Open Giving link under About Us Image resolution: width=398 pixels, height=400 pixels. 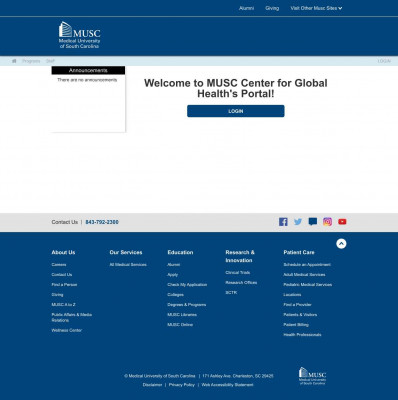(57, 295)
